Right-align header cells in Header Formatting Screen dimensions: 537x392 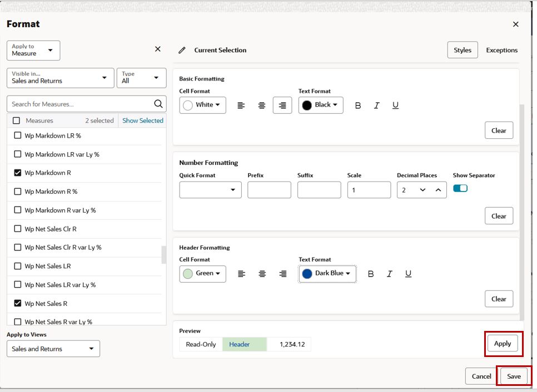(x=283, y=274)
